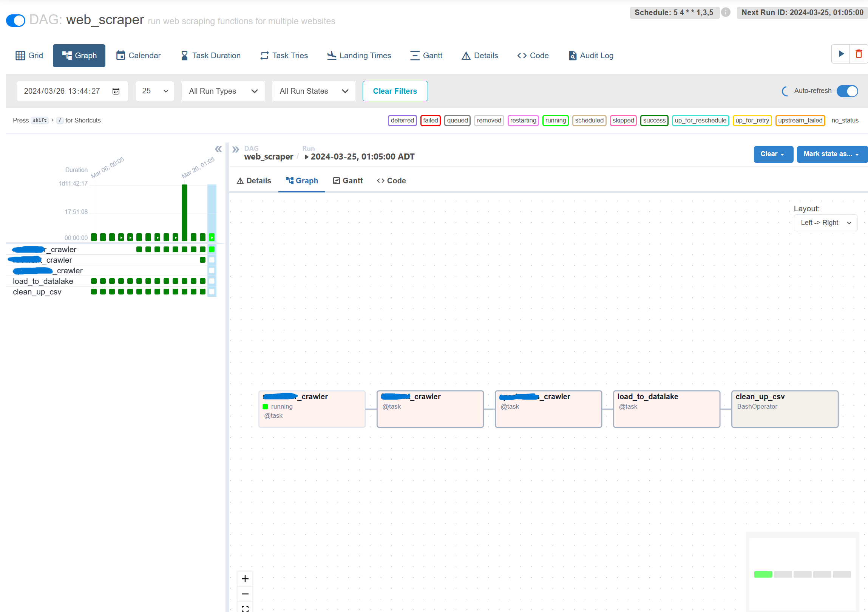Disable the Auto-refresh toggle

[847, 91]
